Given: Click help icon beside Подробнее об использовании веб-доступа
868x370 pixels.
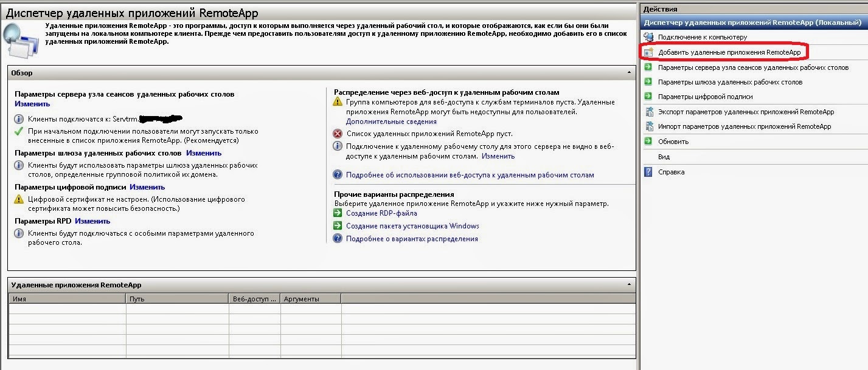Looking at the screenshot, I should (338, 175).
